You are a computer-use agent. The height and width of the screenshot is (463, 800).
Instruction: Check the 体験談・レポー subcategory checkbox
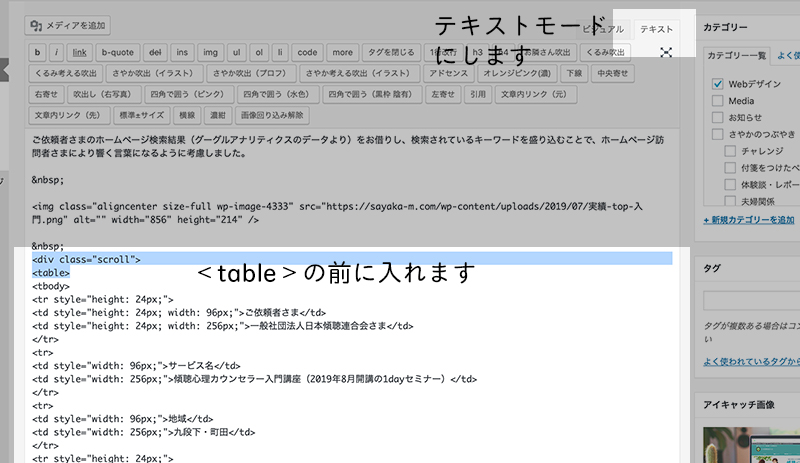click(730, 185)
